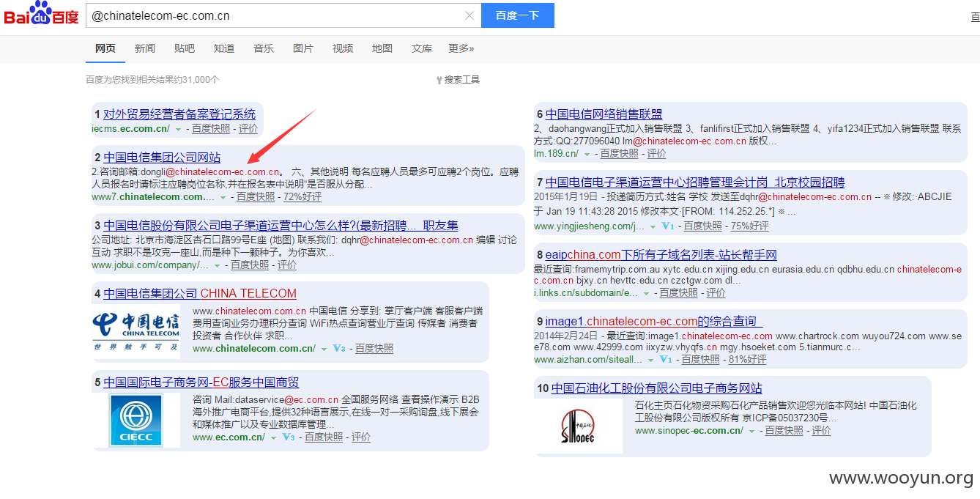The image size is (980, 499).
Task: Open the CIECC logo thumbnail
Action: [x=136, y=420]
